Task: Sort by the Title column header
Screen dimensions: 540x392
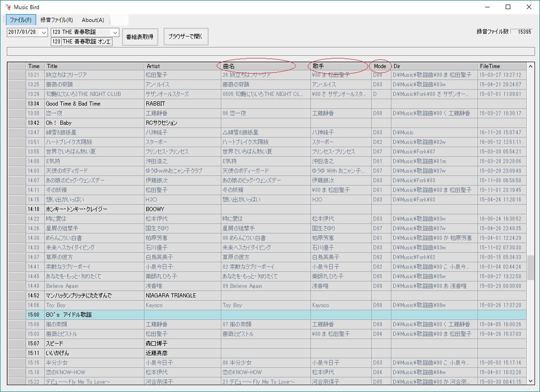Action: pyautogui.click(x=94, y=66)
